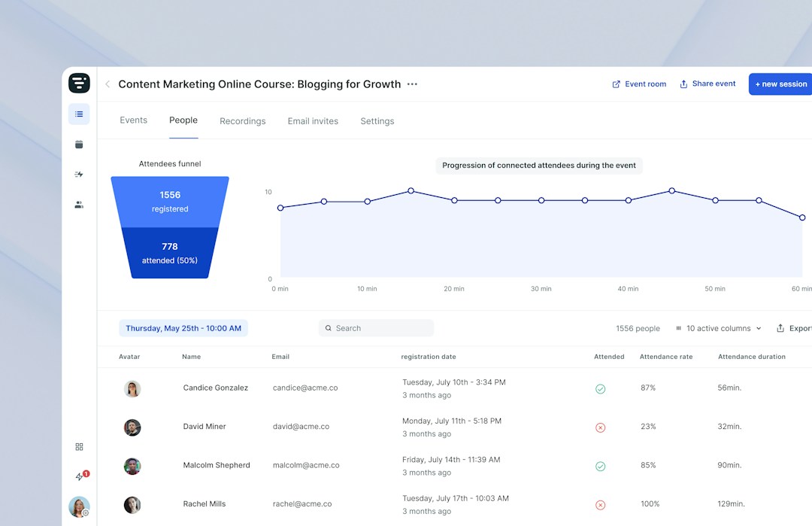Image resolution: width=812 pixels, height=526 pixels.
Task: Click the red not-attended icon for Rachel Mills
Action: coord(600,505)
